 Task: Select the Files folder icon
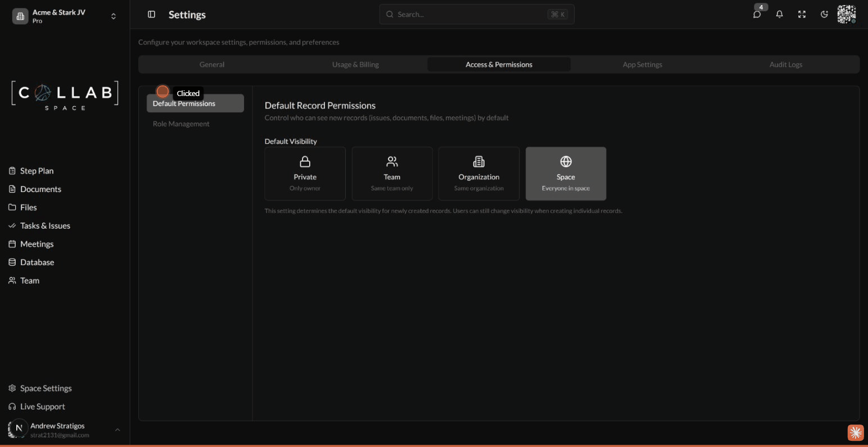[x=13, y=207]
